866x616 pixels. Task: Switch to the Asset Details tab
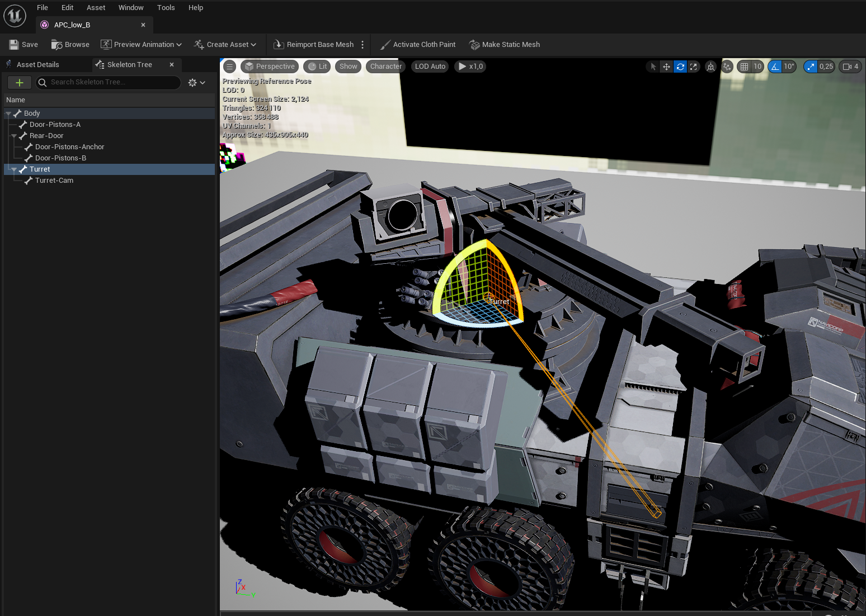[x=37, y=65]
